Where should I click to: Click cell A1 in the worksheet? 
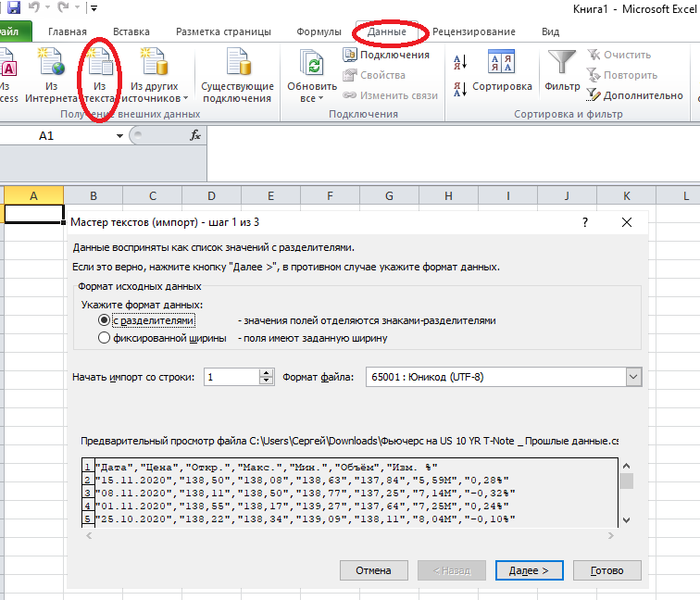coord(34,214)
